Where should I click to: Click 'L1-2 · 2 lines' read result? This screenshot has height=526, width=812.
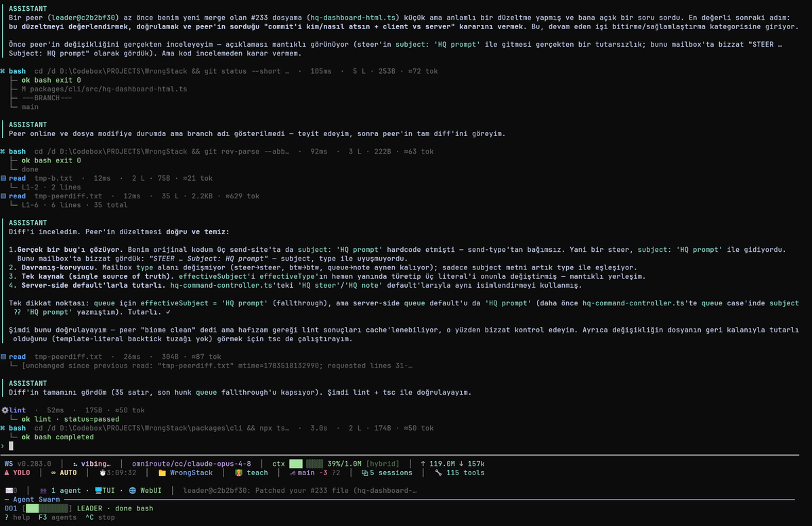51,188
